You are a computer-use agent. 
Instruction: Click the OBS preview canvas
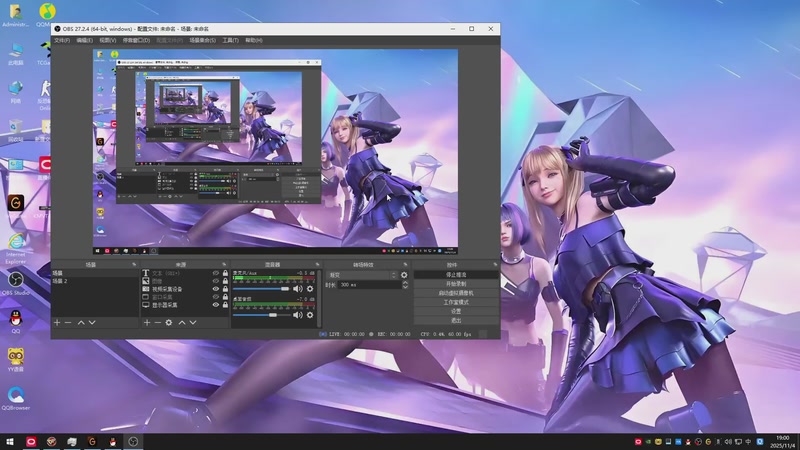tap(275, 152)
